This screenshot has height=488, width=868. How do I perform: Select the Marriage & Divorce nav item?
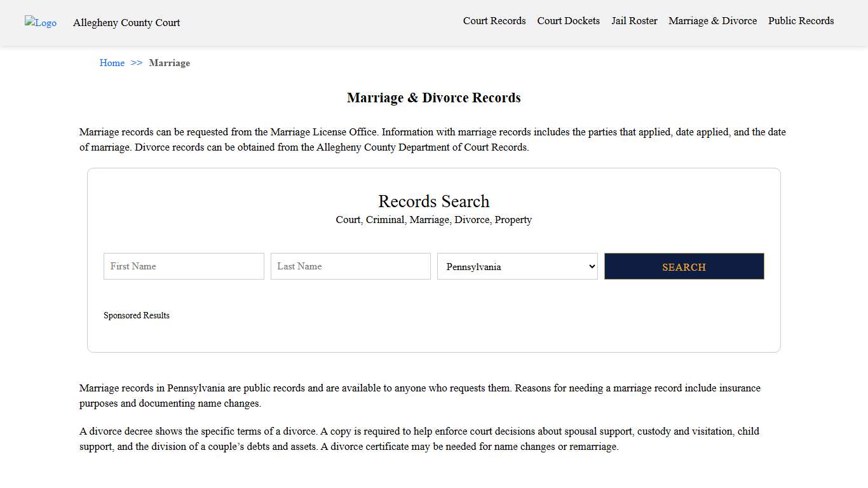712,21
